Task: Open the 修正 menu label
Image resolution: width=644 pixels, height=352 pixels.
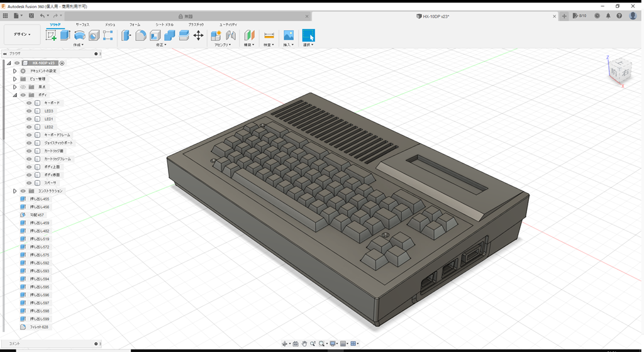Action: 160,45
